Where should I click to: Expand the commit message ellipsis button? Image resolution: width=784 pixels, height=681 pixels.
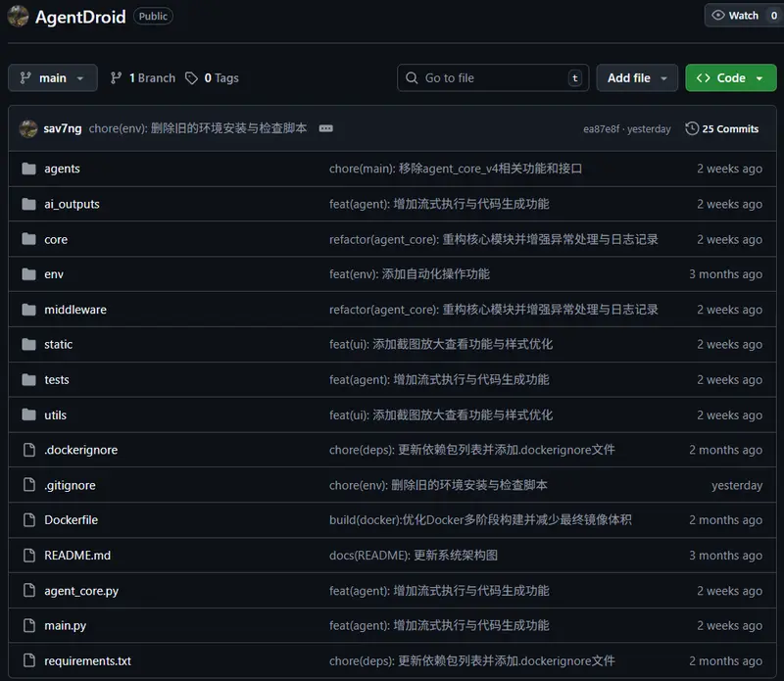326,128
